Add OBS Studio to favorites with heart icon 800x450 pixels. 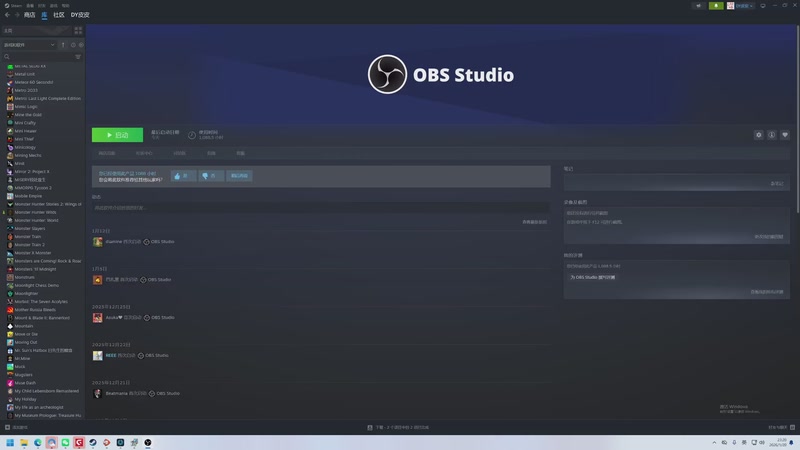[x=785, y=135]
